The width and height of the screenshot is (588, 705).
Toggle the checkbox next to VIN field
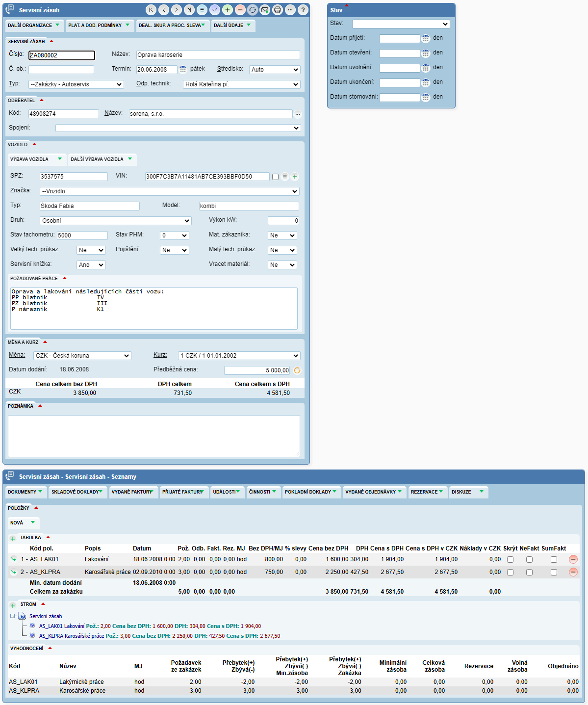pyautogui.click(x=275, y=177)
